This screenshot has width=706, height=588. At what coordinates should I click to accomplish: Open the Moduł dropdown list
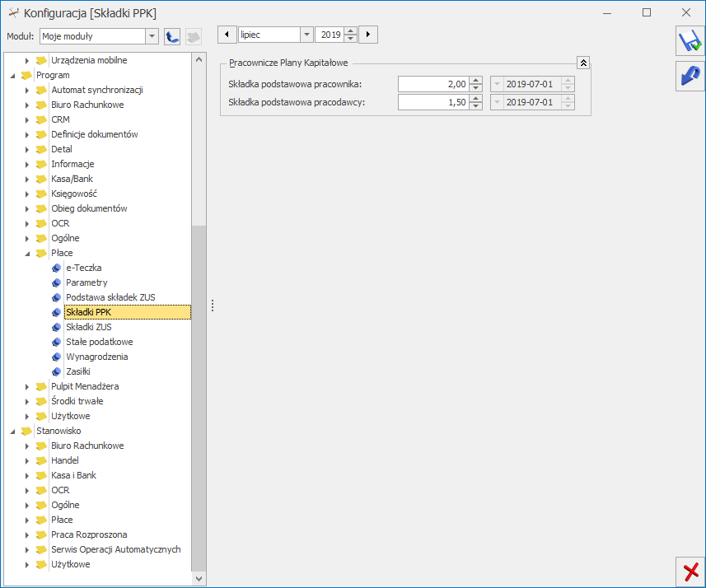[x=152, y=36]
